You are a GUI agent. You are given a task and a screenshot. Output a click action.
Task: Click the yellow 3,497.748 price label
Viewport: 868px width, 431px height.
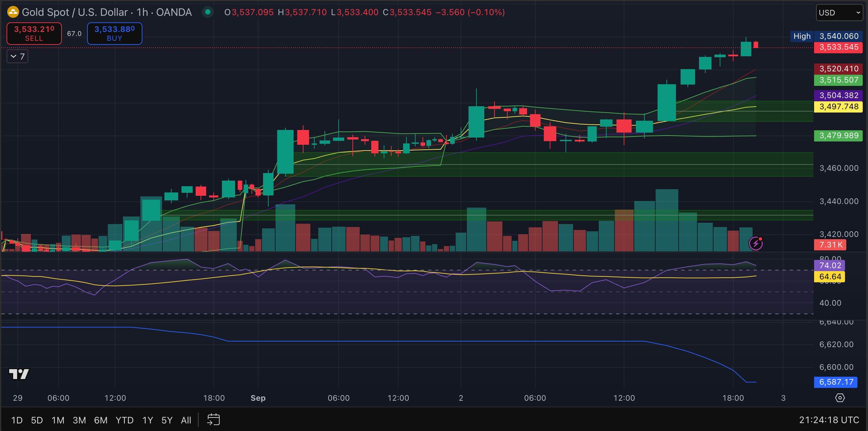coord(838,107)
